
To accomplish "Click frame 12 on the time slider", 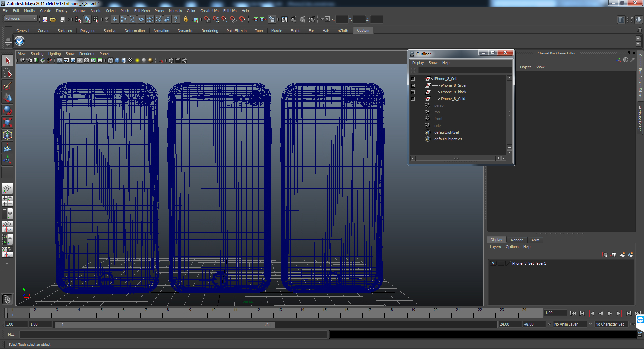I will pyautogui.click(x=257, y=313).
